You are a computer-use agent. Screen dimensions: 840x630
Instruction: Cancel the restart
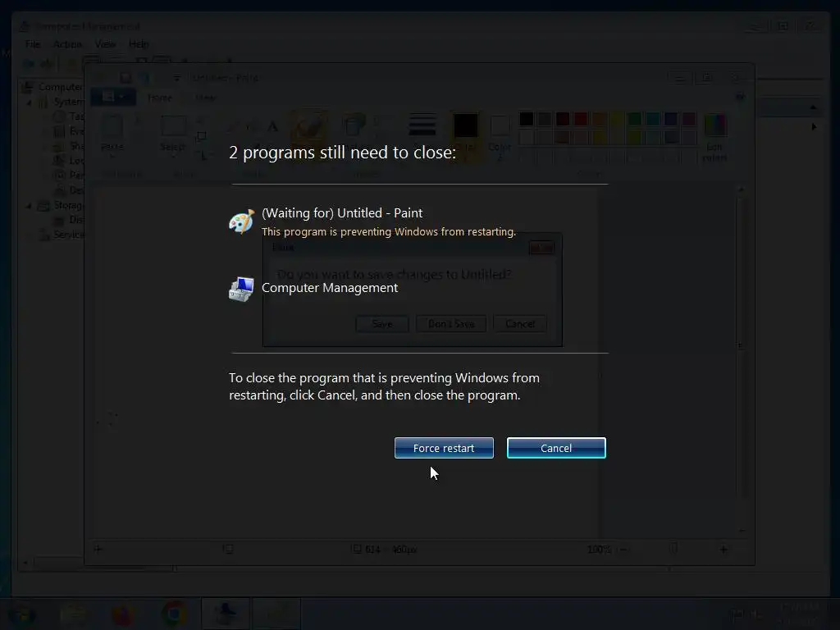coord(556,448)
